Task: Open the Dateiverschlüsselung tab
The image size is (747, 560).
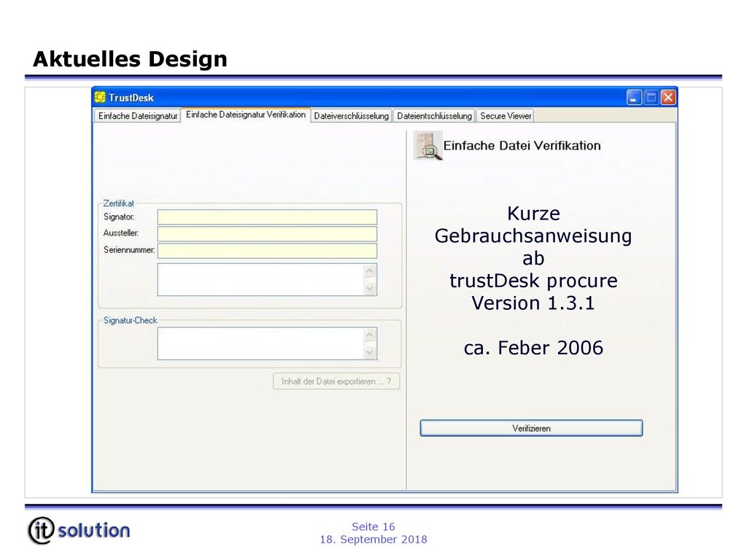Action: (351, 116)
